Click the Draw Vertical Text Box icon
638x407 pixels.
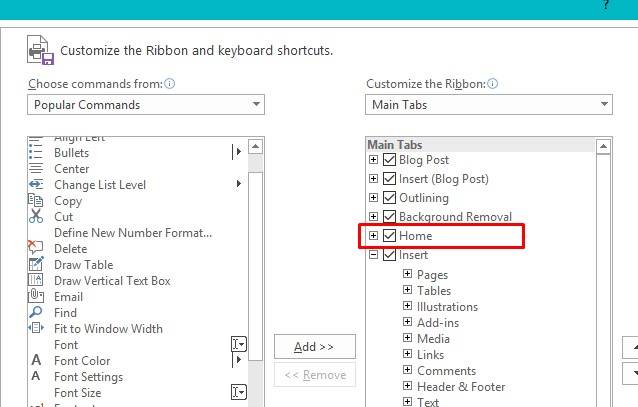point(35,280)
